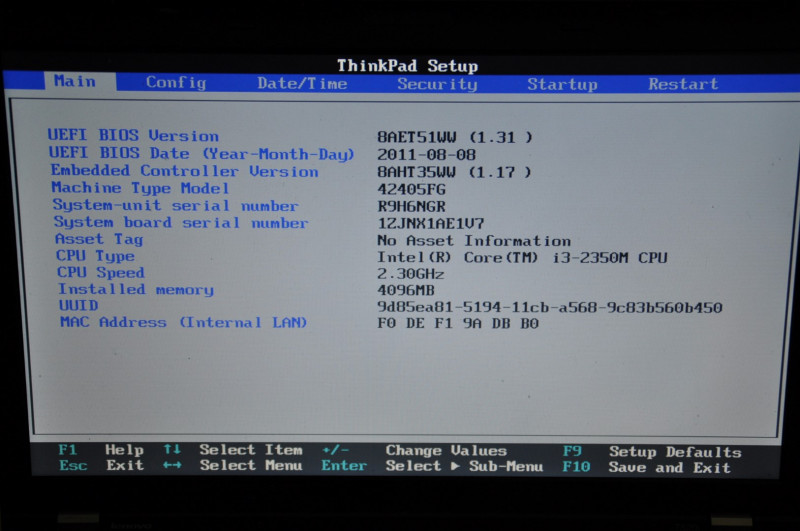Click the Select Sub-Menu hint

[x=464, y=466]
